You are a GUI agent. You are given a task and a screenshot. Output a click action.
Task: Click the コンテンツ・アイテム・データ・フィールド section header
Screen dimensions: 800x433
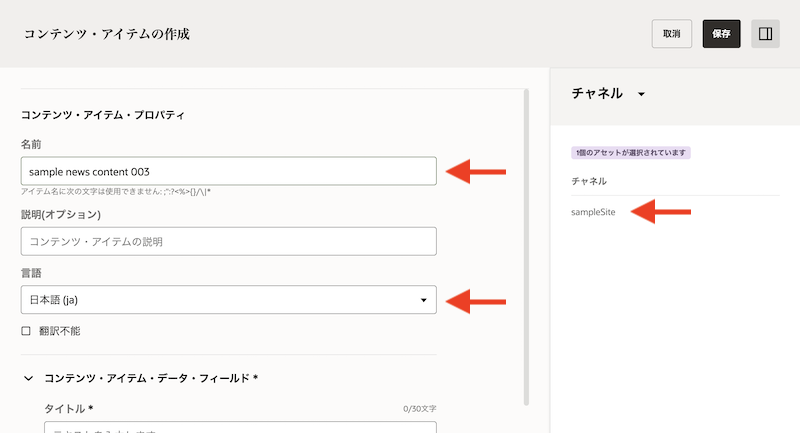[151, 378]
